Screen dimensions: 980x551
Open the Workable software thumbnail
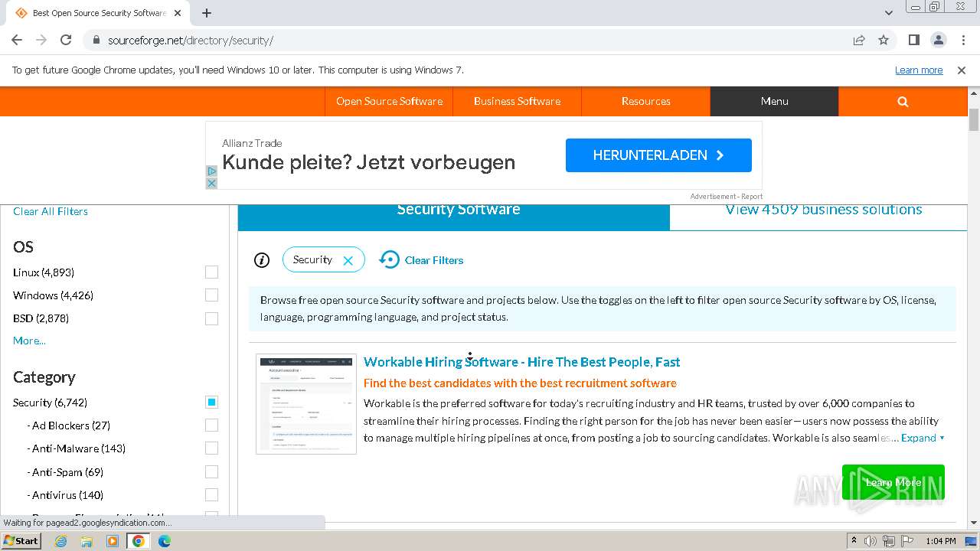pos(306,404)
